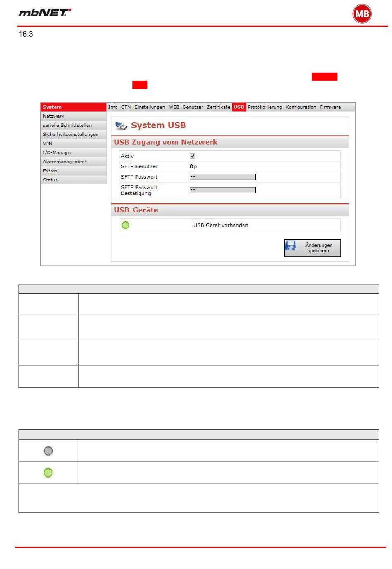Click the floppy disk save icon
This screenshot has width=392, height=569.
(290, 246)
